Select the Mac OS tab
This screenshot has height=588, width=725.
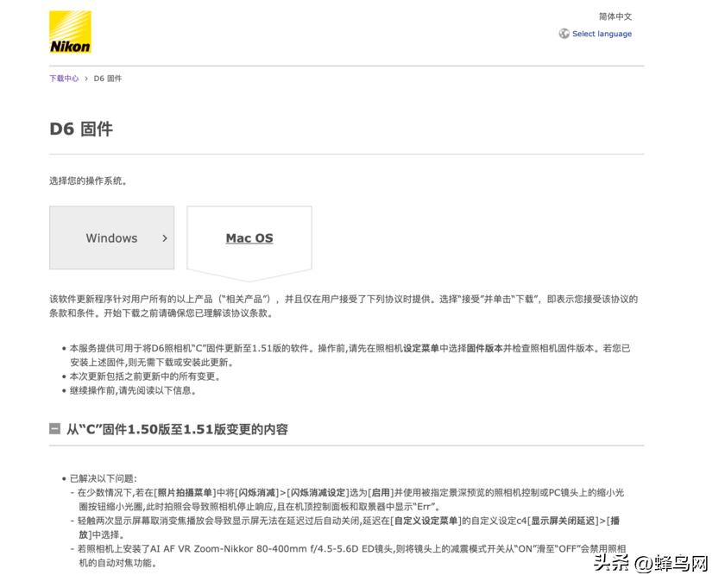[249, 238]
